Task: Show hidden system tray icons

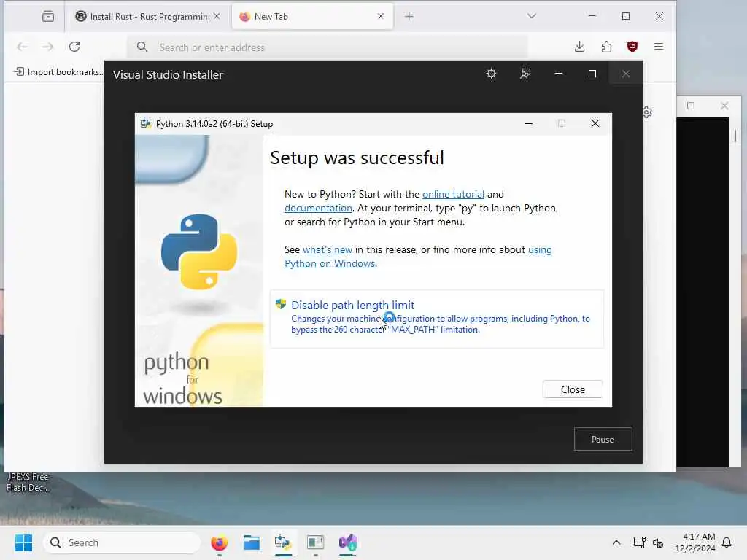Action: 616,542
